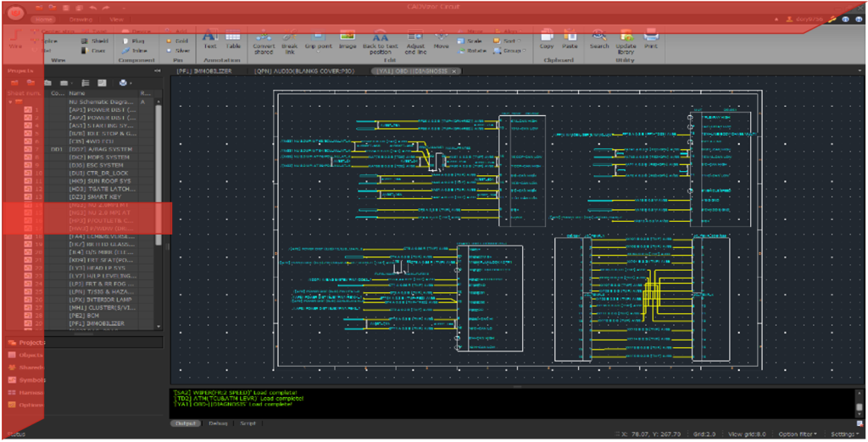Screen dimensions: 868x442
Task: Open the Settings dropdown in status bar
Action: point(847,434)
